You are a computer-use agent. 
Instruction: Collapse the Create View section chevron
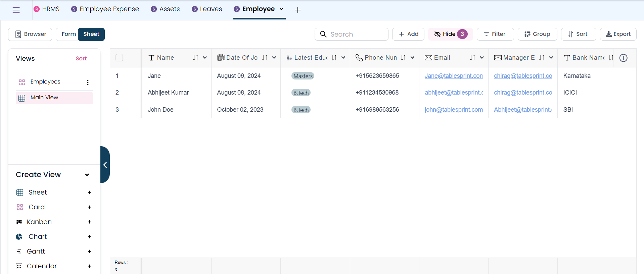tap(87, 175)
